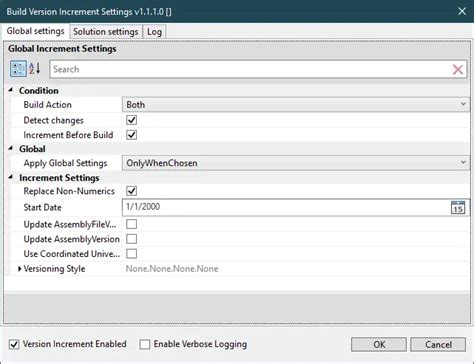Collapse the Condition category
This screenshot has width=474, height=364.
(x=11, y=90)
